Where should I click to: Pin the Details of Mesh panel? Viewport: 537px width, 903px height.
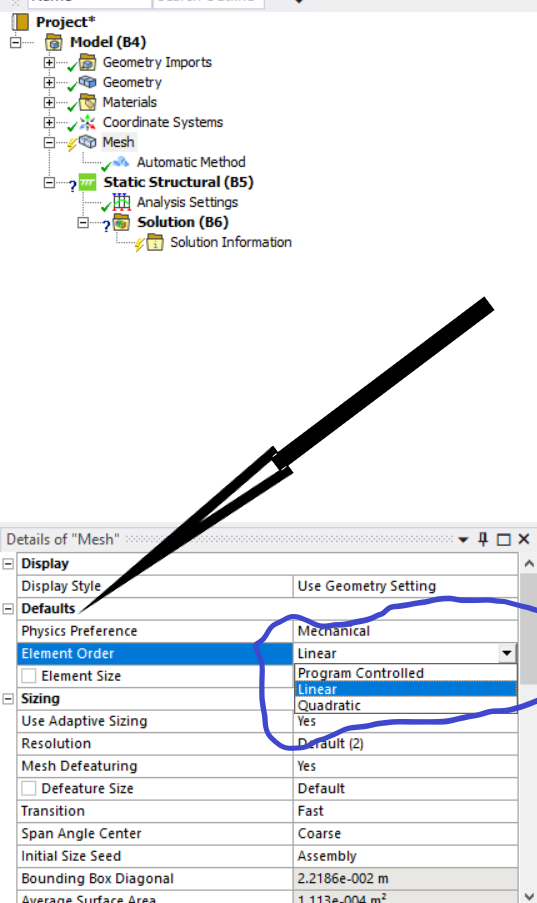pyautogui.click(x=483, y=539)
